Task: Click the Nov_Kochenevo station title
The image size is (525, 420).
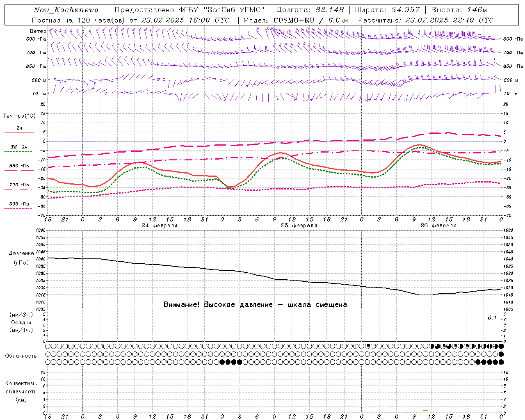Action: (66, 10)
